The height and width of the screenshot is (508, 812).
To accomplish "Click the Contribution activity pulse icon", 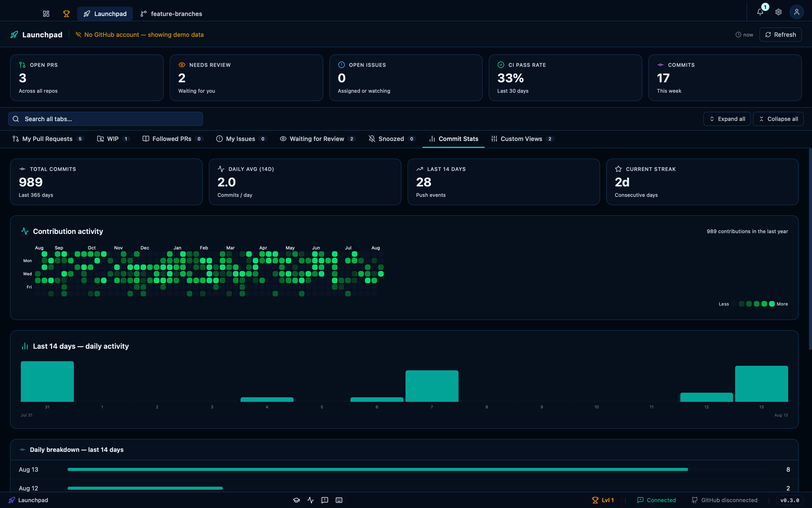I will pyautogui.click(x=25, y=231).
